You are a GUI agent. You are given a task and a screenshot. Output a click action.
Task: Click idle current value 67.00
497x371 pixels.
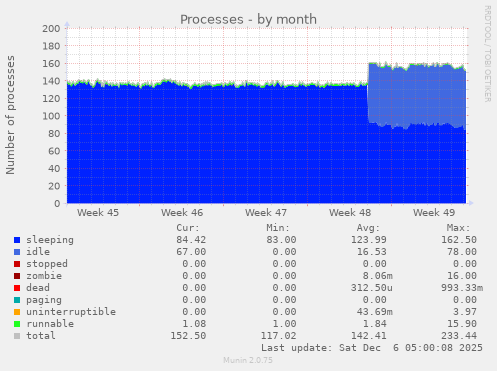[x=191, y=252]
